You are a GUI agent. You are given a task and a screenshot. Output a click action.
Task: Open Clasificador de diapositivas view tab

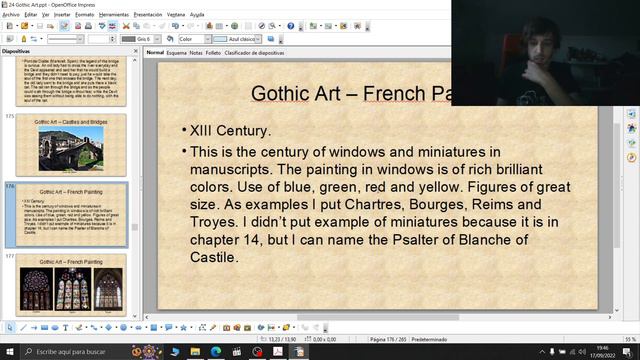pyautogui.click(x=254, y=53)
